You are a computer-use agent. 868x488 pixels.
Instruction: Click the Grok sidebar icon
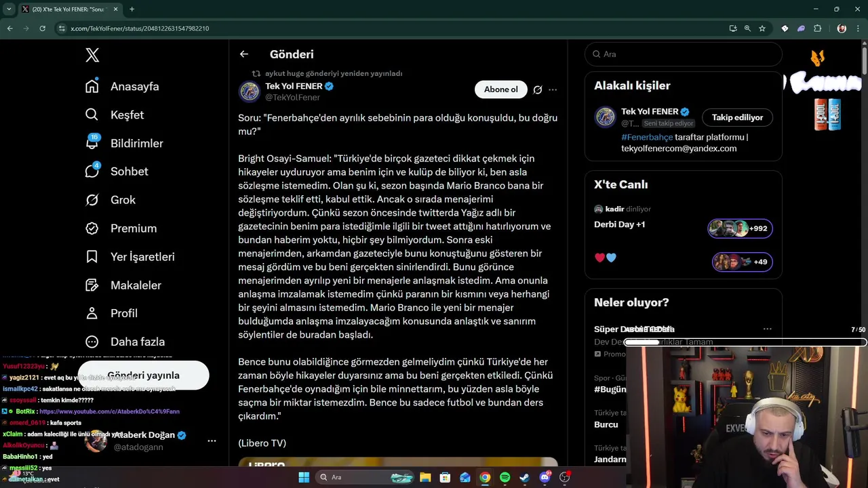(x=92, y=200)
